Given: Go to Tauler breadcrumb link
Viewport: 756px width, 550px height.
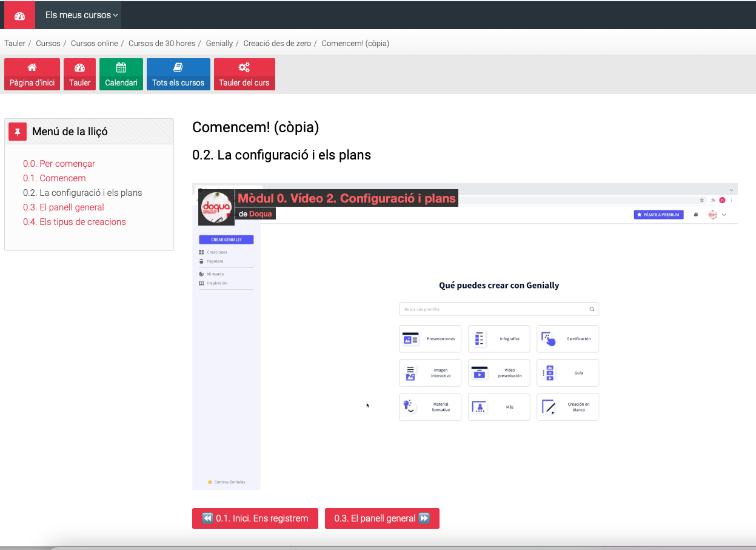Looking at the screenshot, I should click(x=15, y=44).
